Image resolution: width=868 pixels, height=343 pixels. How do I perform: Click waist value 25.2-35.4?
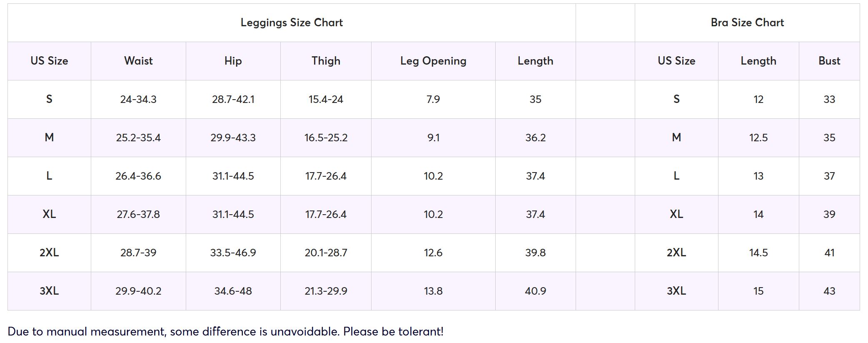point(138,138)
